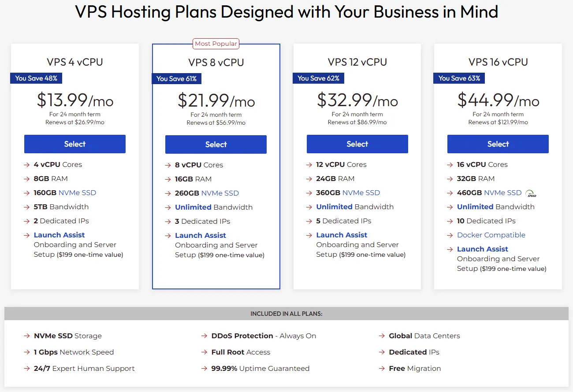Click the 10 Dedicated IPs feature line
The width and height of the screenshot is (573, 392).
pos(486,221)
